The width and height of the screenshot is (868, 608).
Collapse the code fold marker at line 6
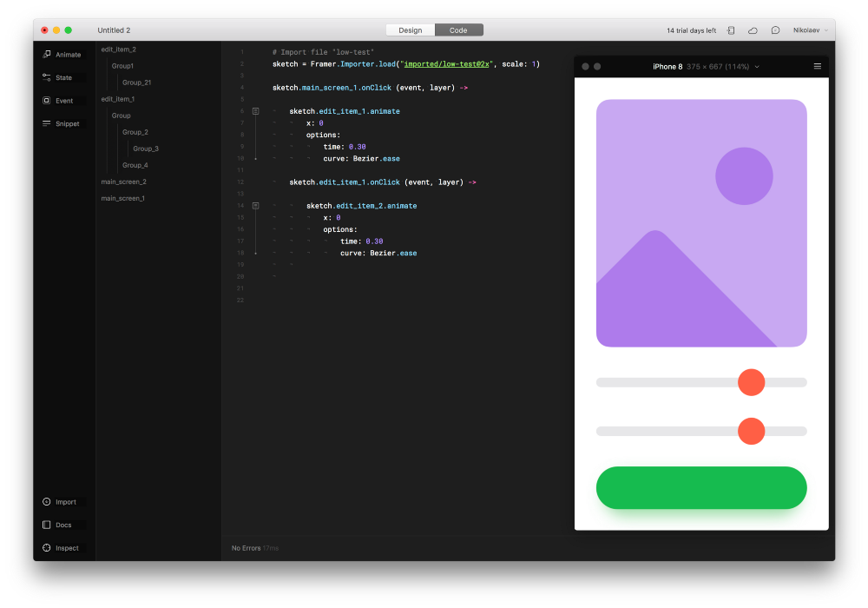(256, 111)
